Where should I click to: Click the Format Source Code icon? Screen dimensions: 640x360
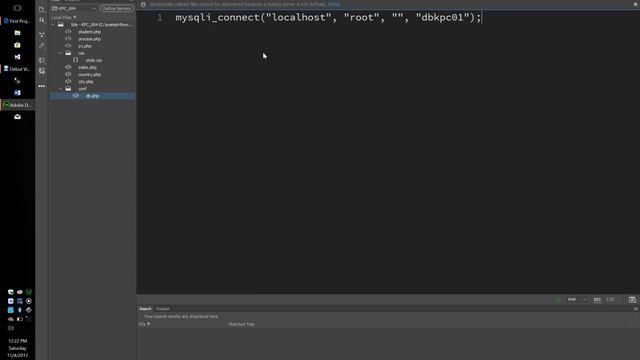point(42,46)
